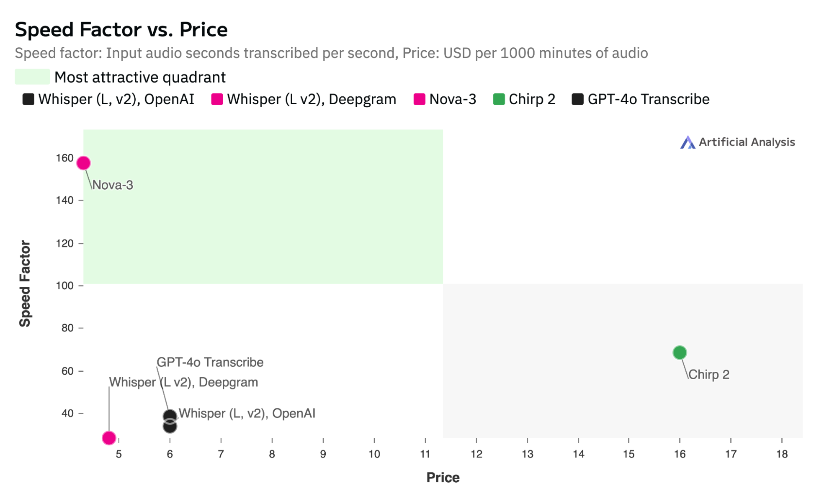Click the lower black Whisper OpenAI point

tap(170, 427)
